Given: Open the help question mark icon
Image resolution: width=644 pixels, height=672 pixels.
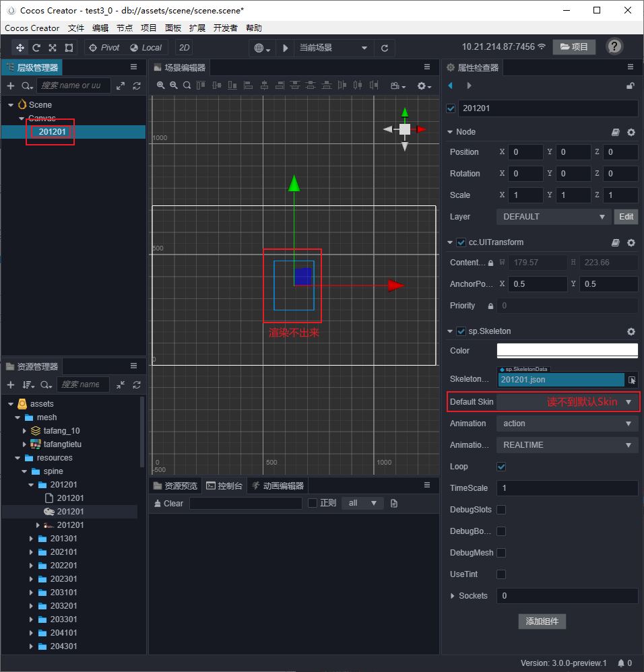Looking at the screenshot, I should (614, 46).
